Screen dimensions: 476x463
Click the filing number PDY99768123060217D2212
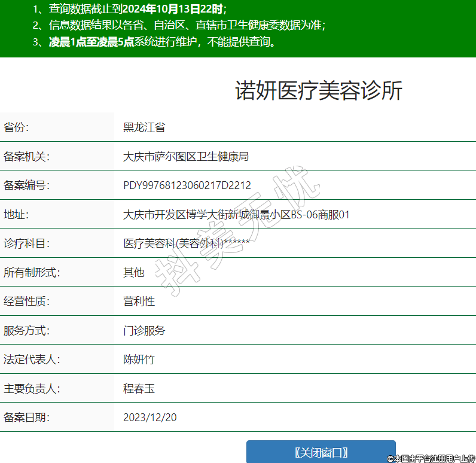(x=187, y=185)
